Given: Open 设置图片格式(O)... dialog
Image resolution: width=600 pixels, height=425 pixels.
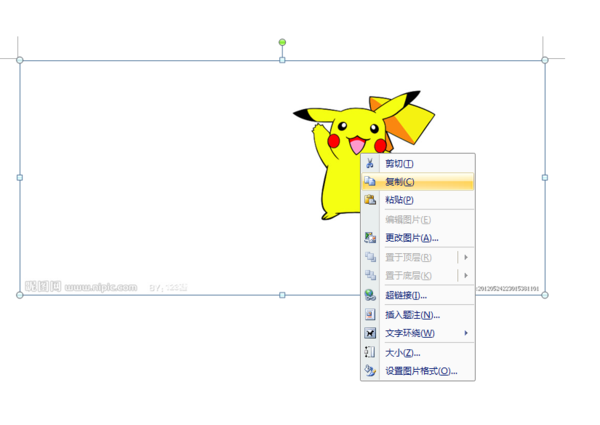Looking at the screenshot, I should (x=418, y=371).
